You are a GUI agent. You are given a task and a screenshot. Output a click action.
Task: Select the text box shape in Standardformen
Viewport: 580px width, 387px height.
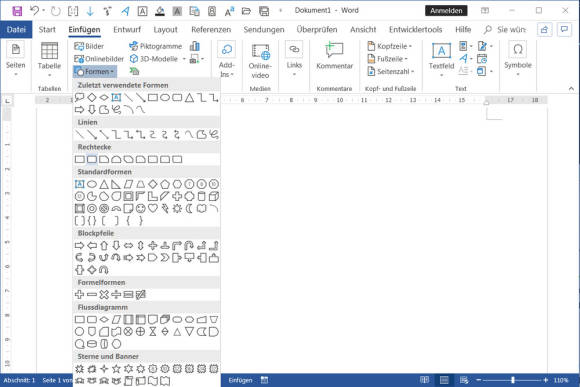pos(80,184)
